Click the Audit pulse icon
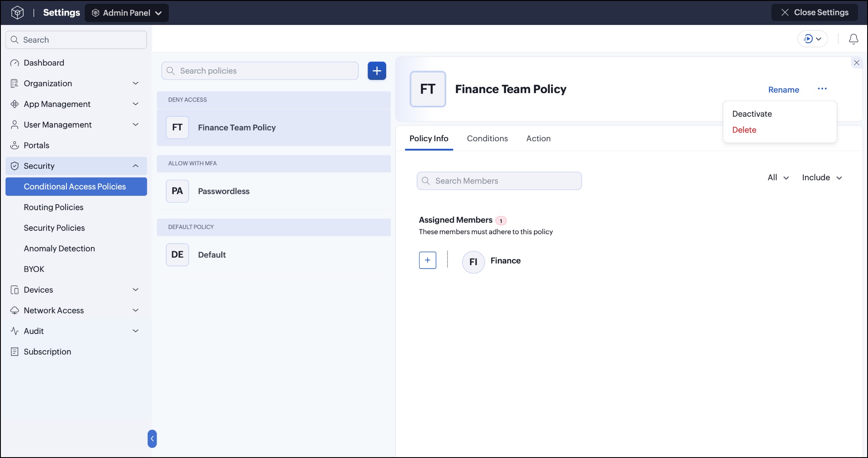Image resolution: width=868 pixels, height=458 pixels. [x=14, y=331]
